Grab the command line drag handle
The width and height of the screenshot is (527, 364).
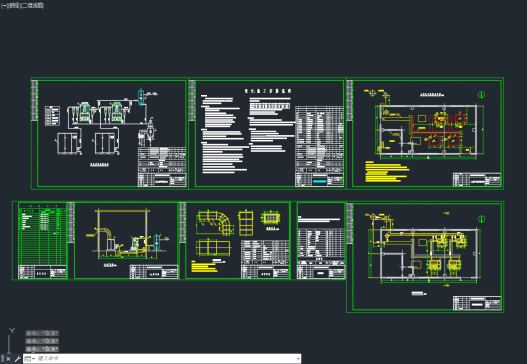[x=2, y=359]
